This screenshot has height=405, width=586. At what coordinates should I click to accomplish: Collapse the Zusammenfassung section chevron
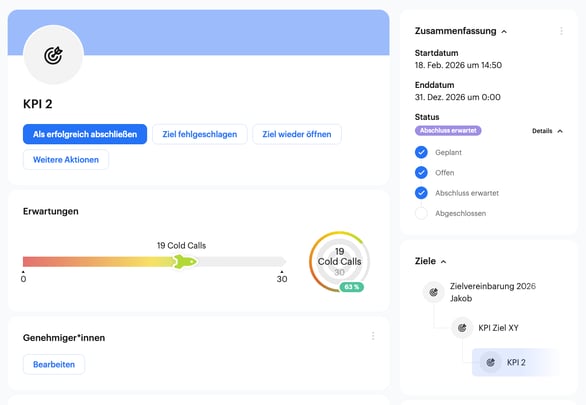click(x=504, y=32)
